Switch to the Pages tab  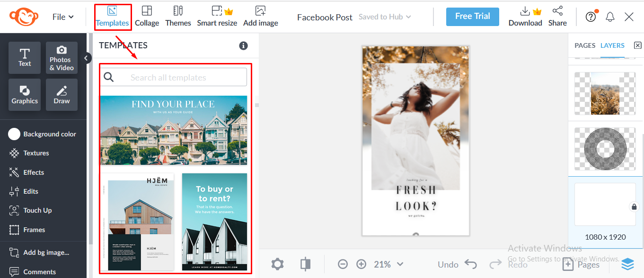(585, 45)
